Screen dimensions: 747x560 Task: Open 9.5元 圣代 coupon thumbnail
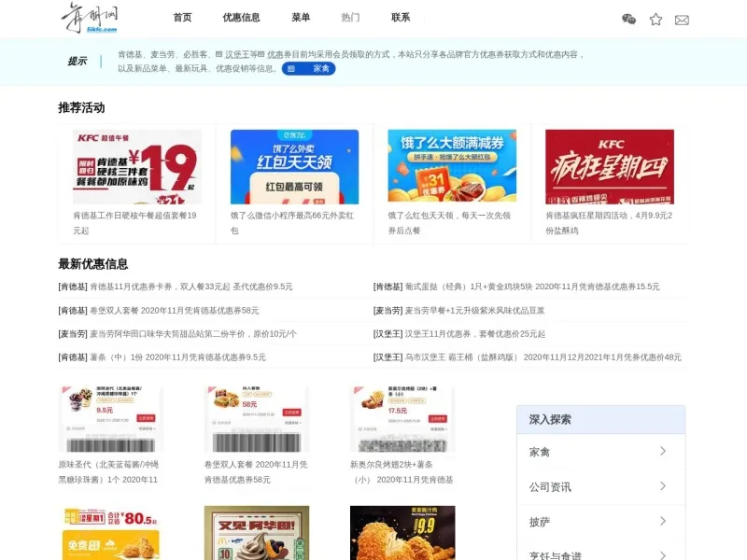point(110,419)
